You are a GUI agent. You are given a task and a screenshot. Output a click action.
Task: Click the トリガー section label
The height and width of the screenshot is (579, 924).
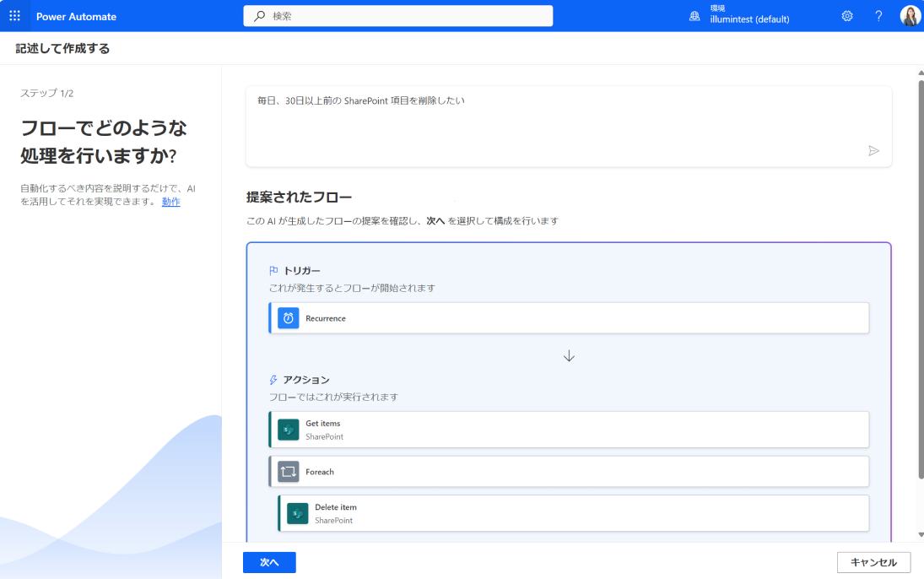pos(302,271)
